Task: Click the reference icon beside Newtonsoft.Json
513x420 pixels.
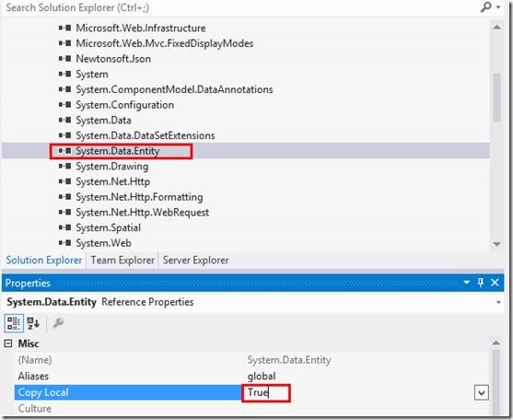Action: [x=64, y=59]
